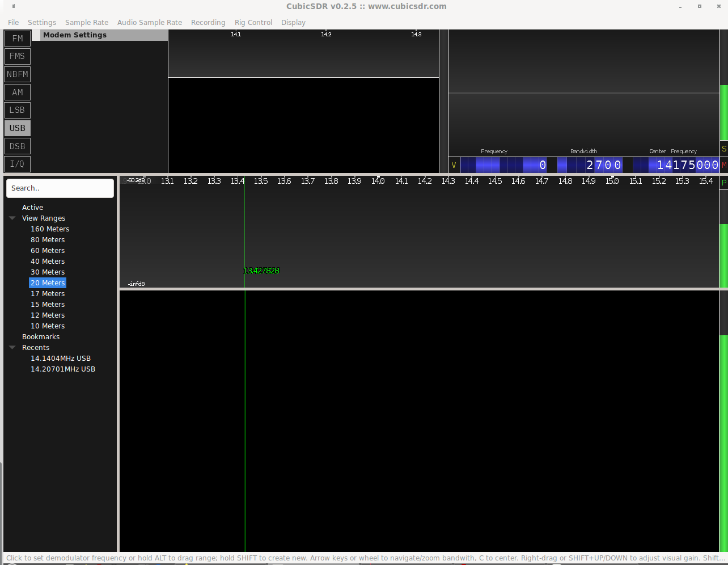Toggle the yellow S solo button
Image resolution: width=728 pixels, height=565 pixels.
(723, 149)
